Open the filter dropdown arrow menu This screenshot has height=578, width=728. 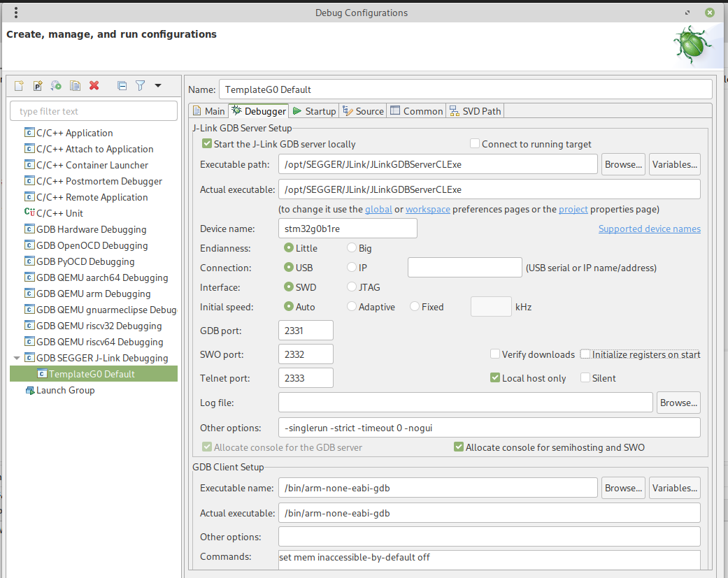pyautogui.click(x=158, y=85)
